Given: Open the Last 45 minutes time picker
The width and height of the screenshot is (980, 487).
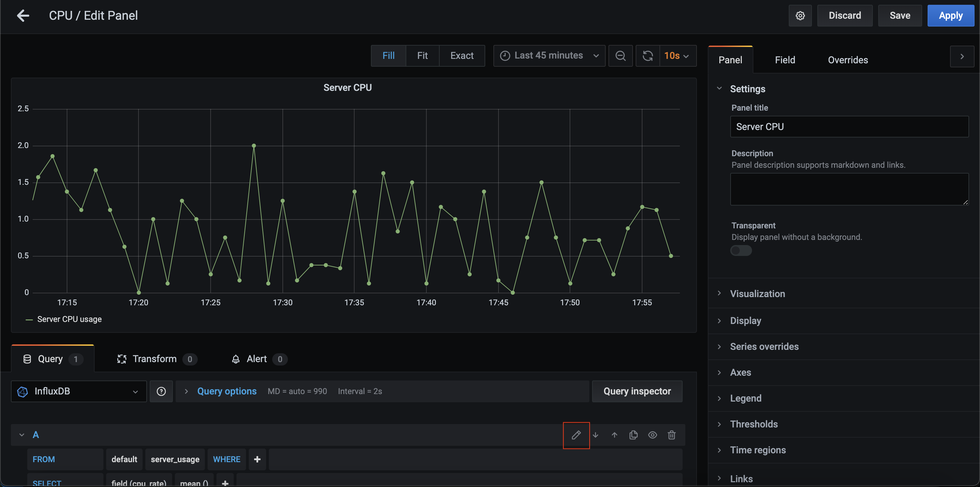Looking at the screenshot, I should click(x=549, y=56).
